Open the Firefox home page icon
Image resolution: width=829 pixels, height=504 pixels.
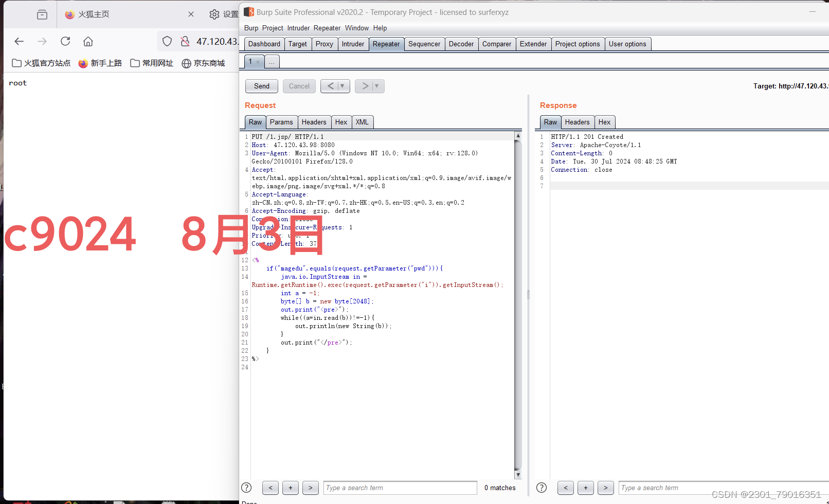[x=88, y=41]
